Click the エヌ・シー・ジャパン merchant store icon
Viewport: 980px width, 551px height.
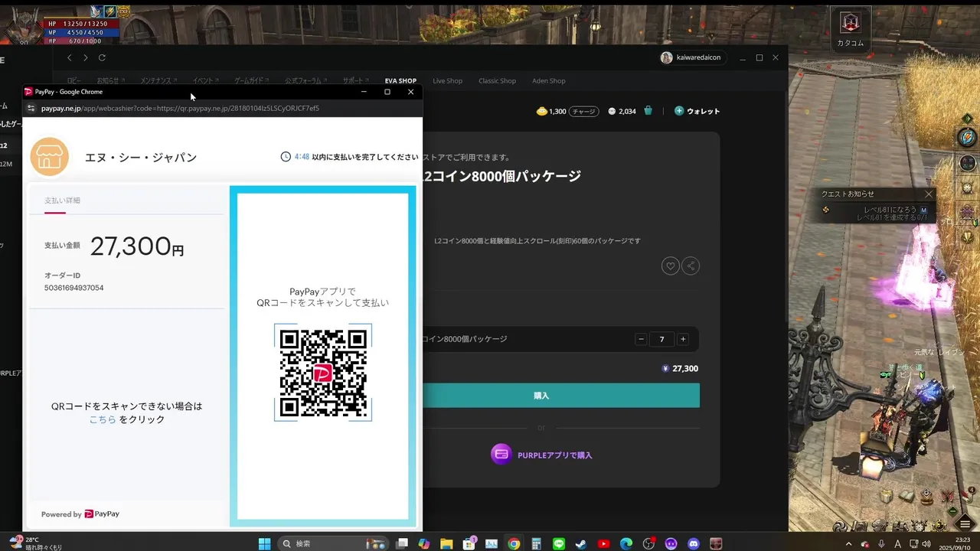50,157
